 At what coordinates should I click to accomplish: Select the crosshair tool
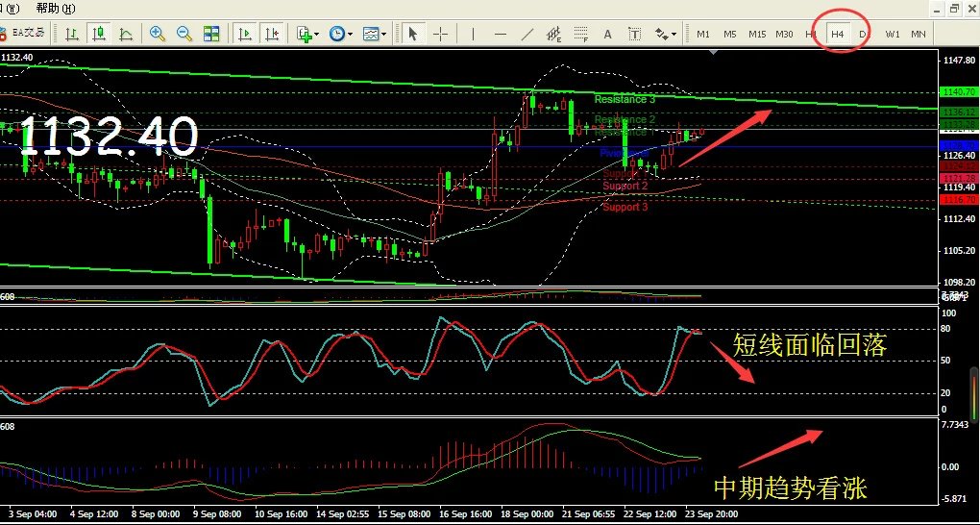pos(441,34)
